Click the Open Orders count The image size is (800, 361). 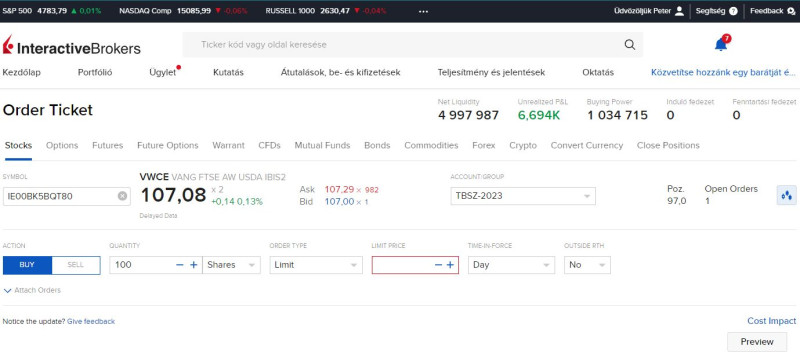[x=707, y=201]
